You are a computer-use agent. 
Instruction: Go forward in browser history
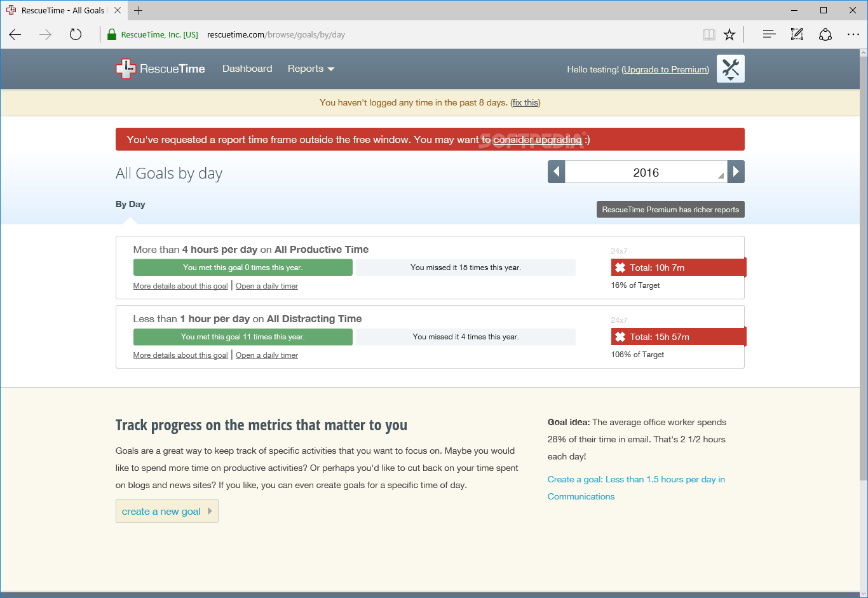tap(45, 34)
